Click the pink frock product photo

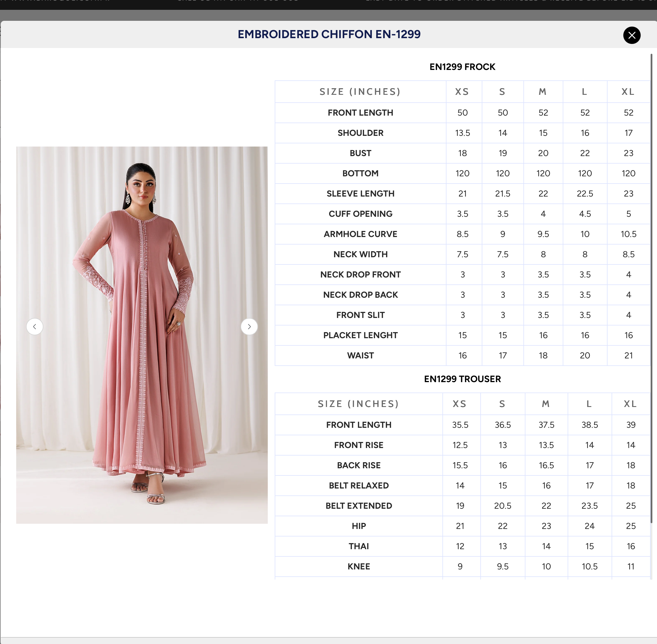(x=142, y=335)
